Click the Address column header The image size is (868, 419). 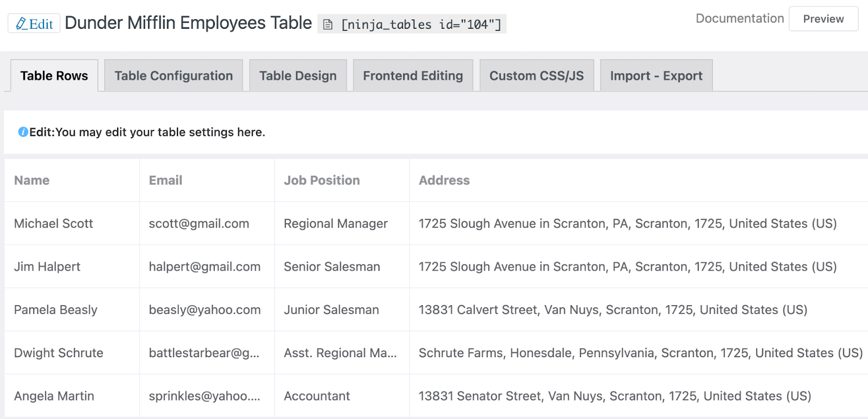coord(444,181)
